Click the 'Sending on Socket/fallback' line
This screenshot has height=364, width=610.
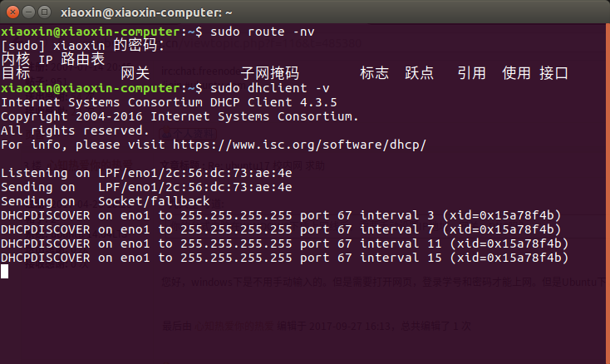pyautogui.click(x=105, y=201)
